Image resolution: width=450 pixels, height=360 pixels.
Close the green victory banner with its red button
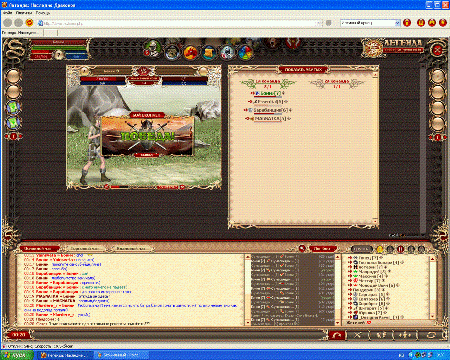146,155
